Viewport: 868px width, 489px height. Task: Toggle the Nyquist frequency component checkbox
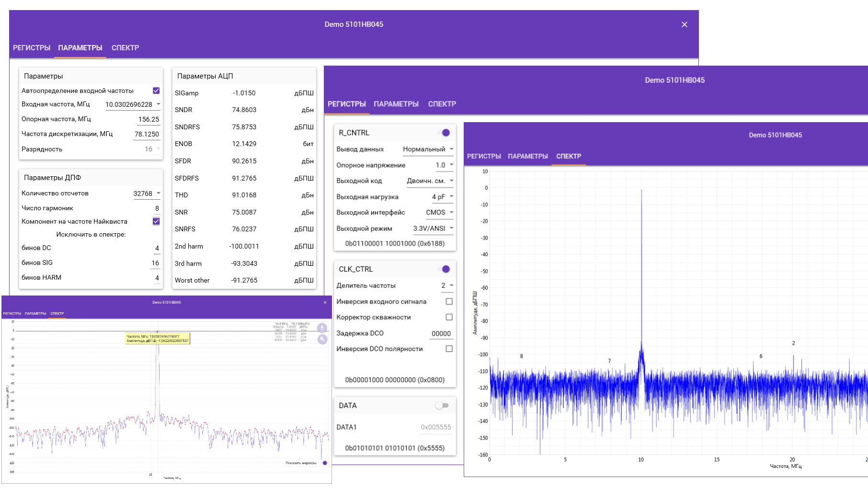point(156,221)
